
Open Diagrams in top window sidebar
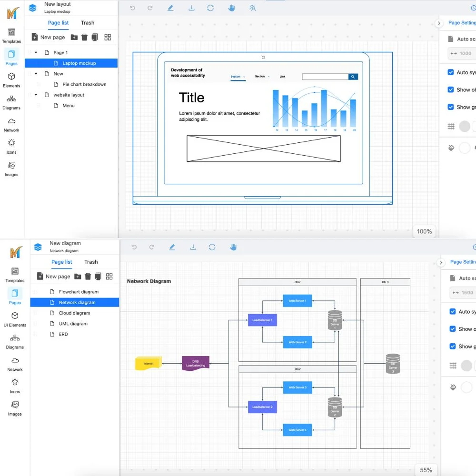point(11,103)
